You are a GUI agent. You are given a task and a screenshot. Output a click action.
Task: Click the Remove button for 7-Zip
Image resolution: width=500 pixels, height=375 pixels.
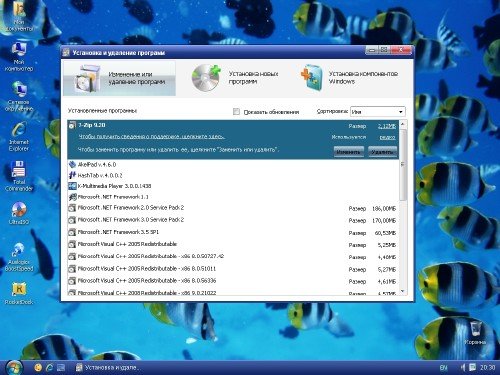pos(382,152)
